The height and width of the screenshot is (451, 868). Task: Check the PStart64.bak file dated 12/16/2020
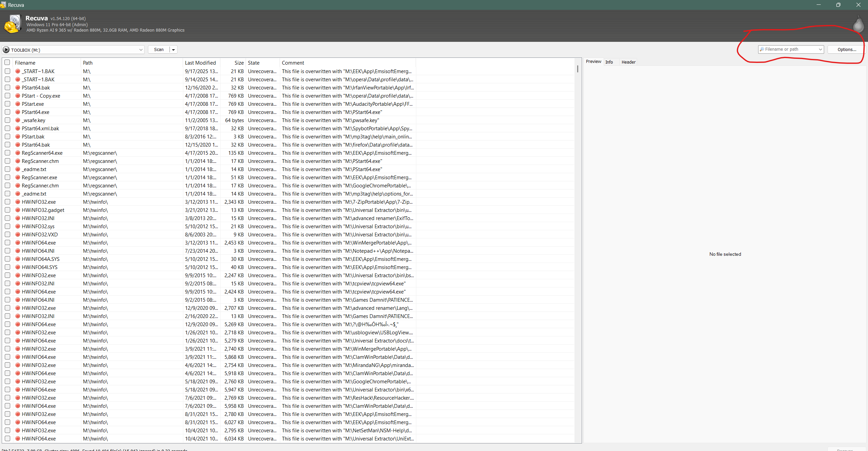point(7,88)
